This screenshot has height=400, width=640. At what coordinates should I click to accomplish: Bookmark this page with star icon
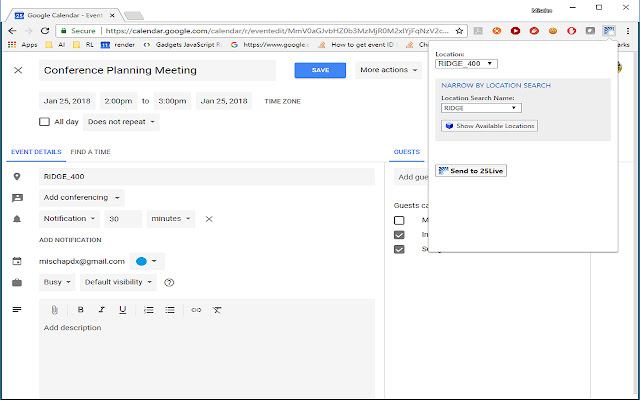click(459, 31)
